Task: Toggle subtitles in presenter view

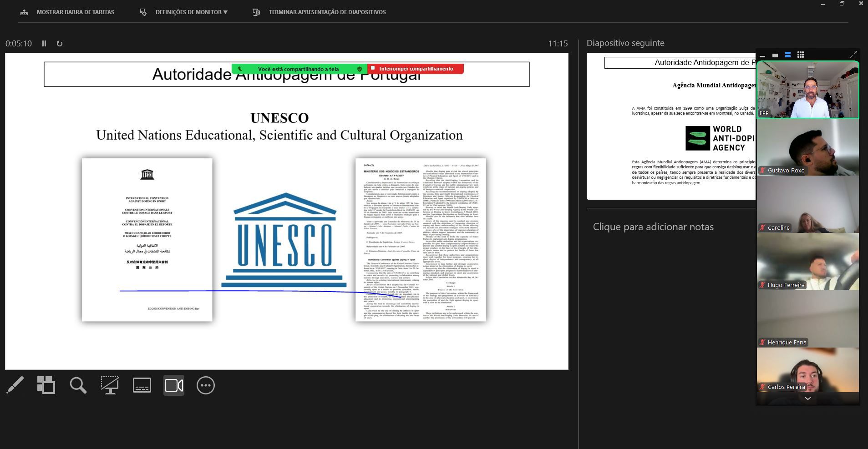Action: point(142,385)
